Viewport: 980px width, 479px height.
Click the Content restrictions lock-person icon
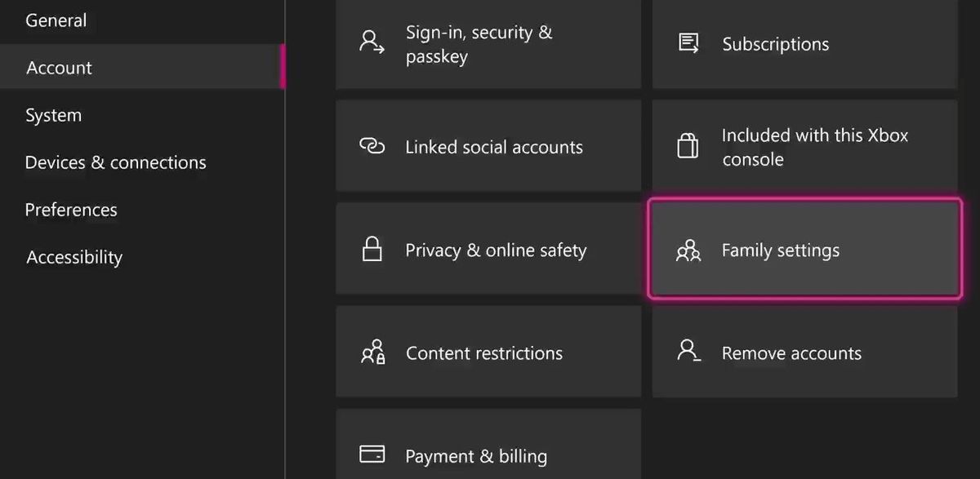tap(372, 353)
